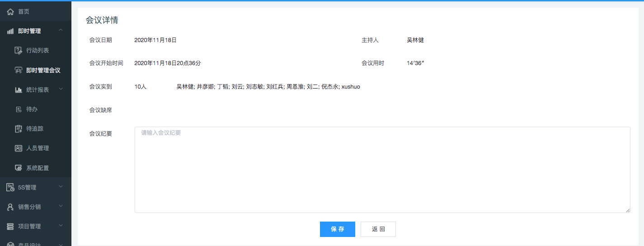Click the 返回 button to go back
This screenshot has height=246, width=644.
(x=378, y=229)
